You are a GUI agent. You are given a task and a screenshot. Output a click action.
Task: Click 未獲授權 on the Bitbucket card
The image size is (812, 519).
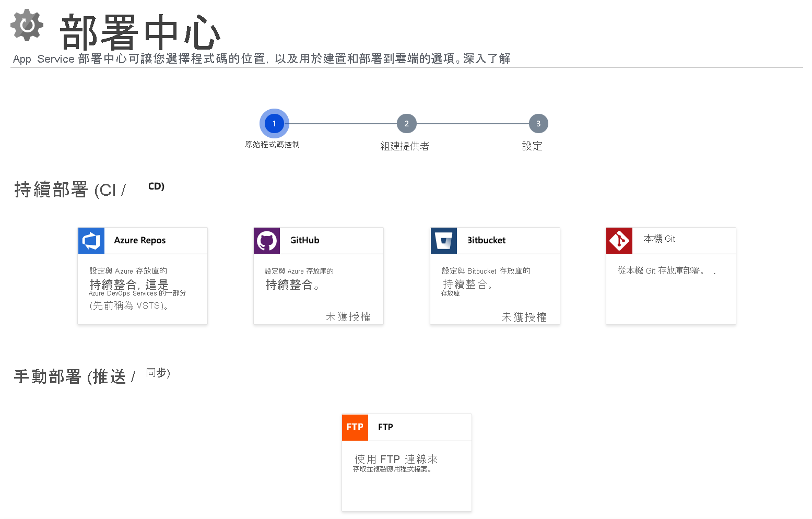(x=524, y=317)
